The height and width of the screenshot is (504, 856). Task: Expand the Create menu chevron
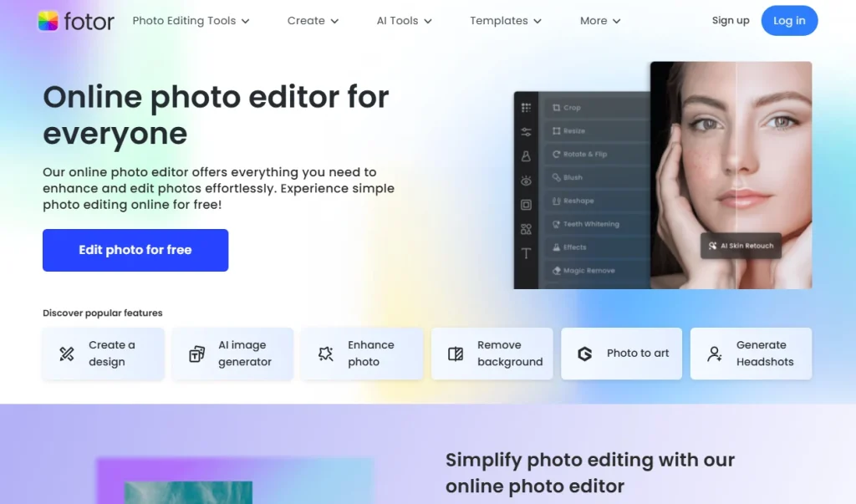pyautogui.click(x=334, y=21)
